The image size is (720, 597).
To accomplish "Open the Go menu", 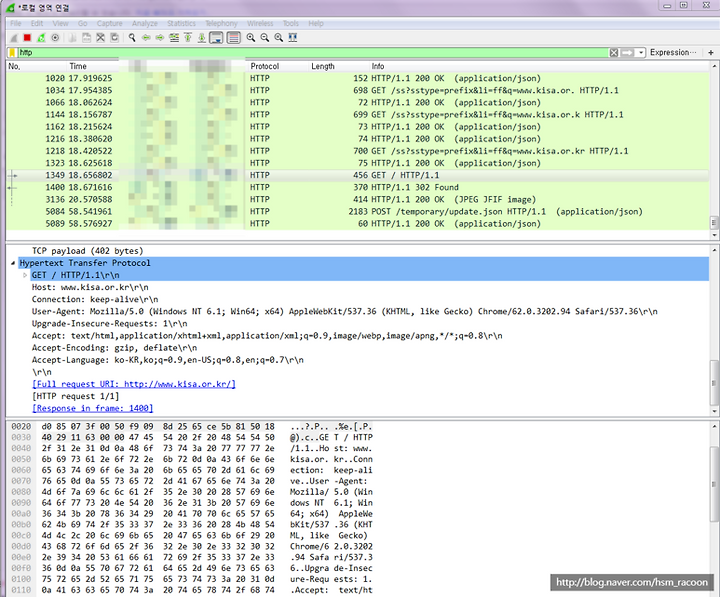I will 83,23.
